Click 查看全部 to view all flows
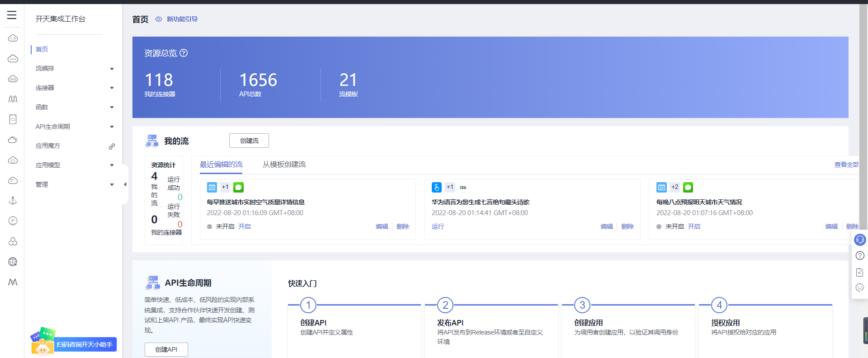 (x=846, y=165)
